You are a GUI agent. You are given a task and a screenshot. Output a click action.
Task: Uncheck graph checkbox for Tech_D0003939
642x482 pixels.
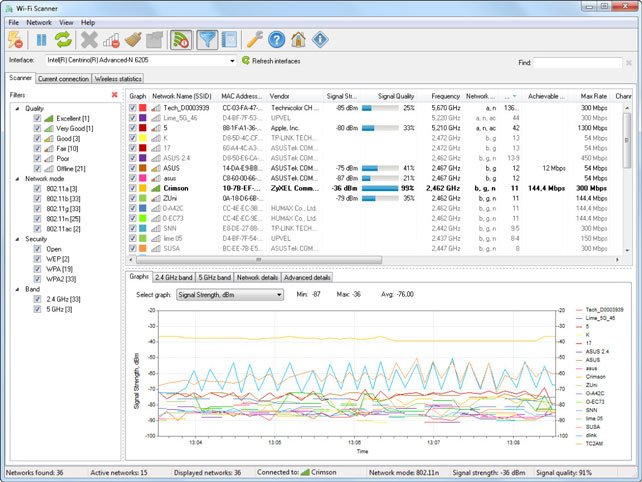point(133,108)
